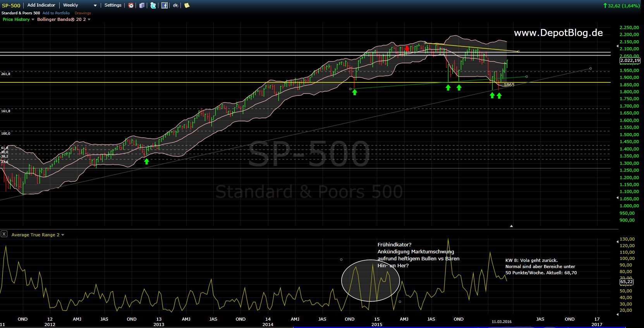644x328 pixels.
Task: Open the Add Indicator menu
Action: click(x=41, y=5)
